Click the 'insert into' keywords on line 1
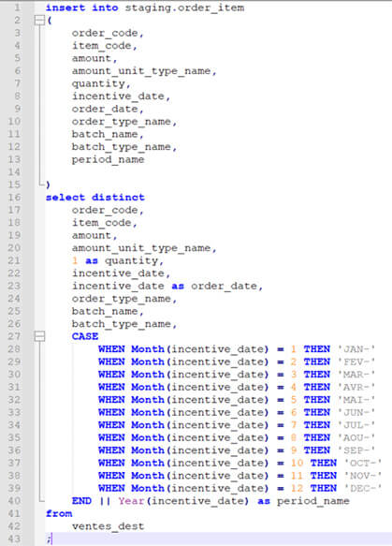Viewport: 392px width, 546px height. click(81, 7)
